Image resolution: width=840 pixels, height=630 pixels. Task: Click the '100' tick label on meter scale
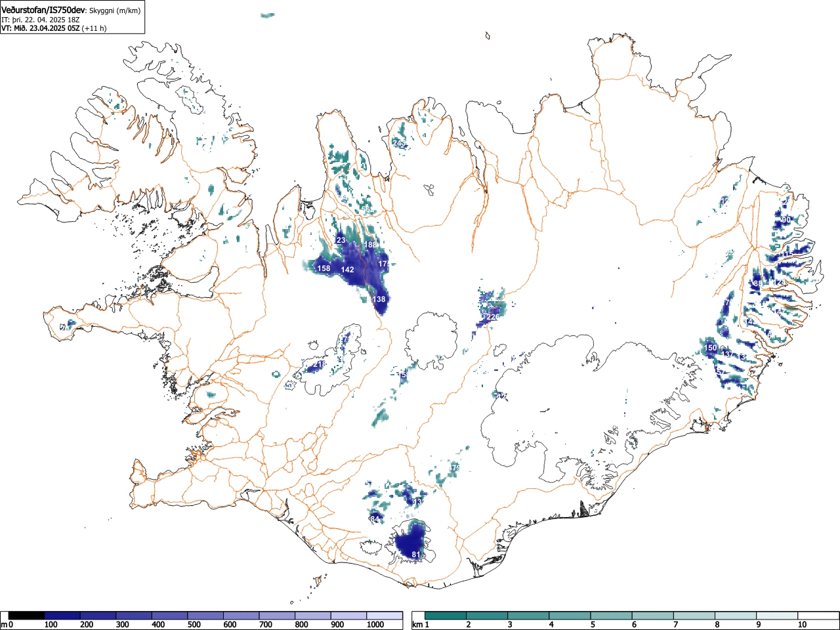(x=51, y=625)
